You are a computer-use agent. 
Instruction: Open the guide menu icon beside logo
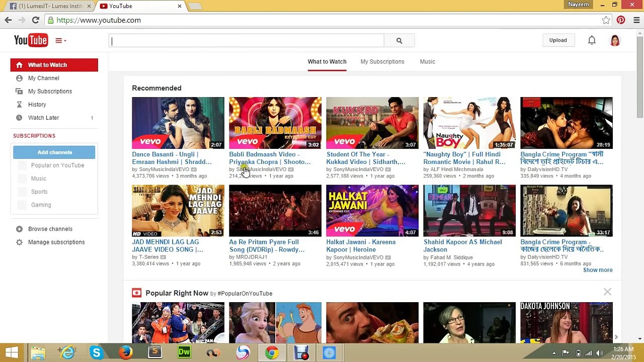[x=60, y=41]
